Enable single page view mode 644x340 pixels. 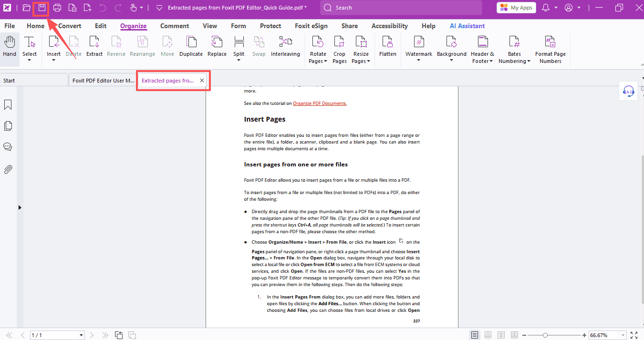tap(474, 335)
